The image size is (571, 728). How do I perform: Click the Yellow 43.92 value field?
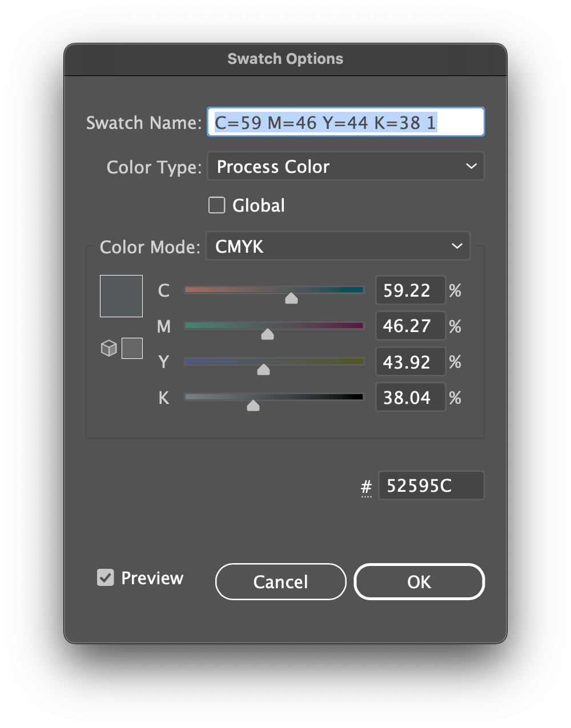point(410,362)
